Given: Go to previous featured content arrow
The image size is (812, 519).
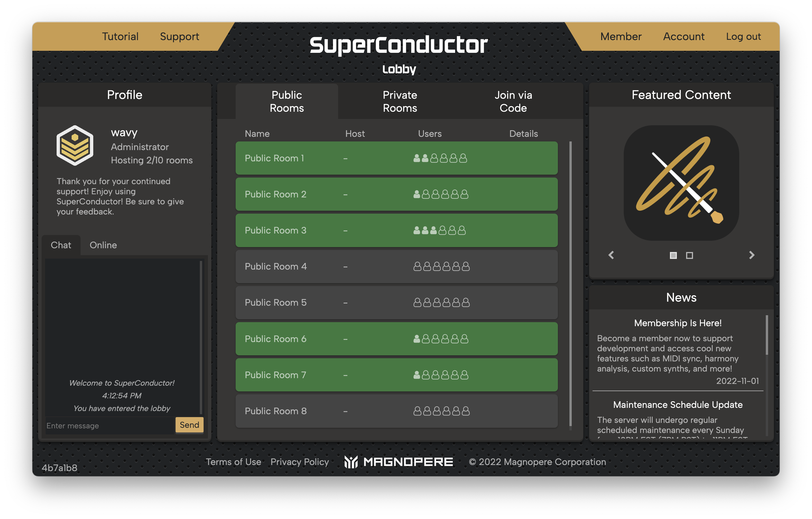Looking at the screenshot, I should (611, 255).
